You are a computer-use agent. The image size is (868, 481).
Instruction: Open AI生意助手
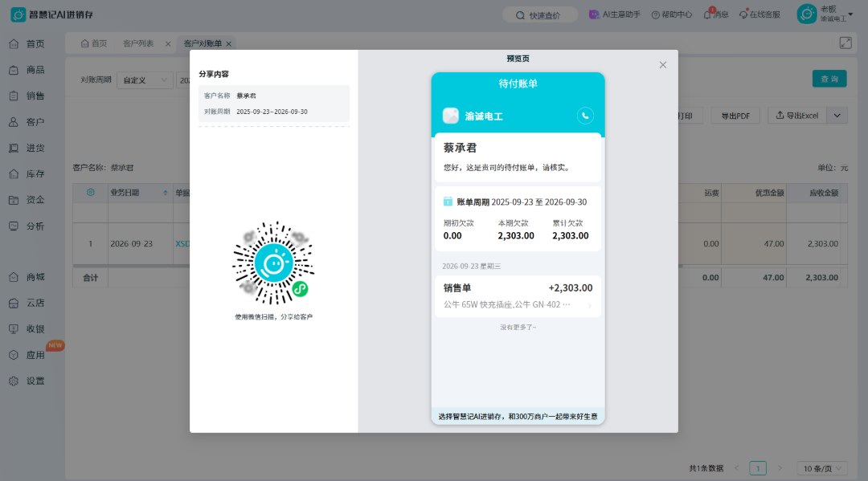[615, 14]
